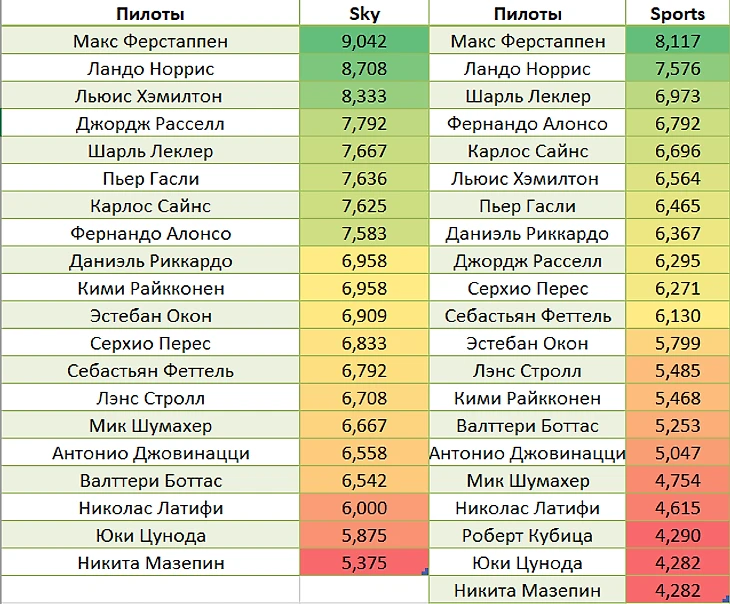Click Sky value 7,636 for Гасли
Screen dimensions: 730x604
coord(364,180)
